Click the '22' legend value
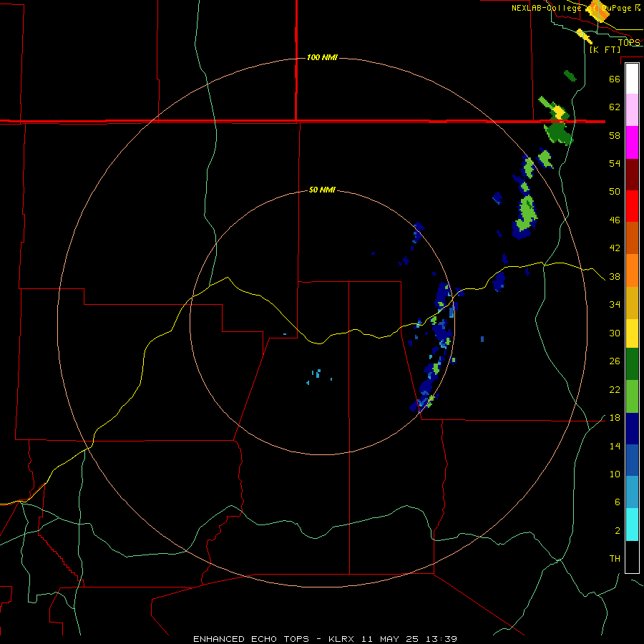Image resolution: width=644 pixels, height=644 pixels. 615,390
